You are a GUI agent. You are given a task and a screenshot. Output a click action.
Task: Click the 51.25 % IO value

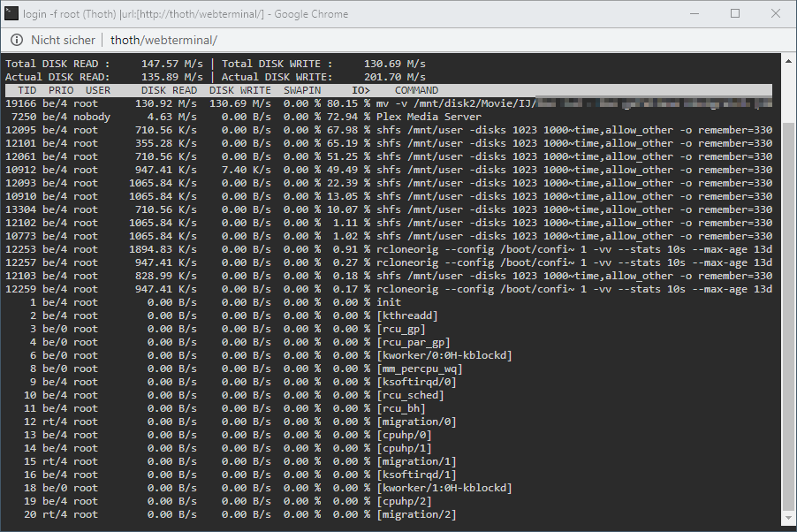pos(348,156)
